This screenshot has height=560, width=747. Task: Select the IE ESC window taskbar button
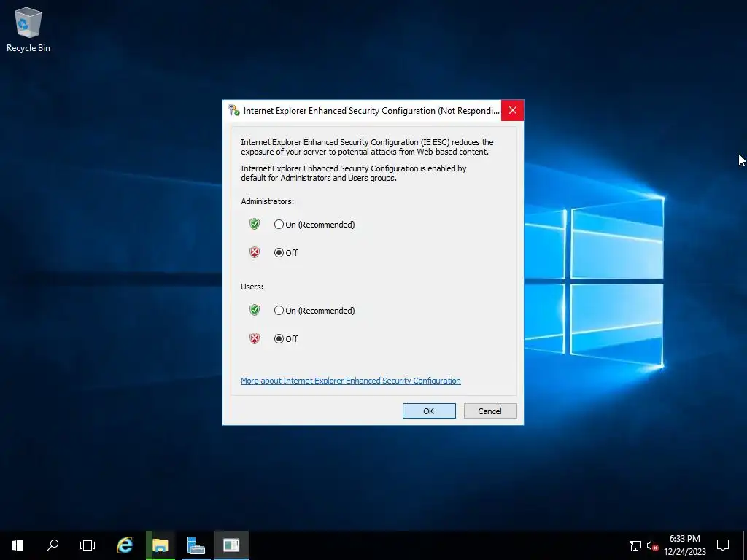point(231,545)
